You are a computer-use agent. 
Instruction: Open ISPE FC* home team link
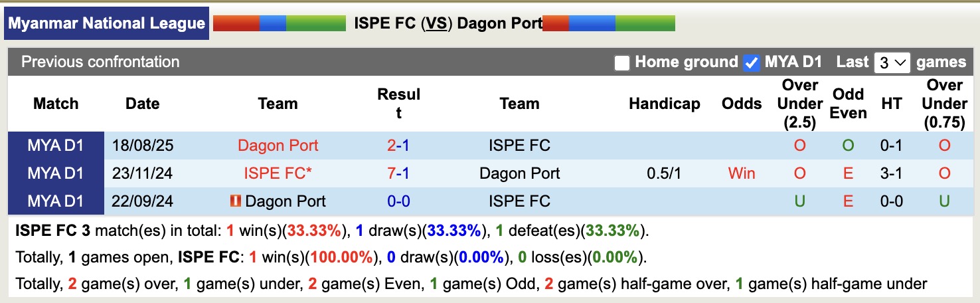(x=278, y=173)
